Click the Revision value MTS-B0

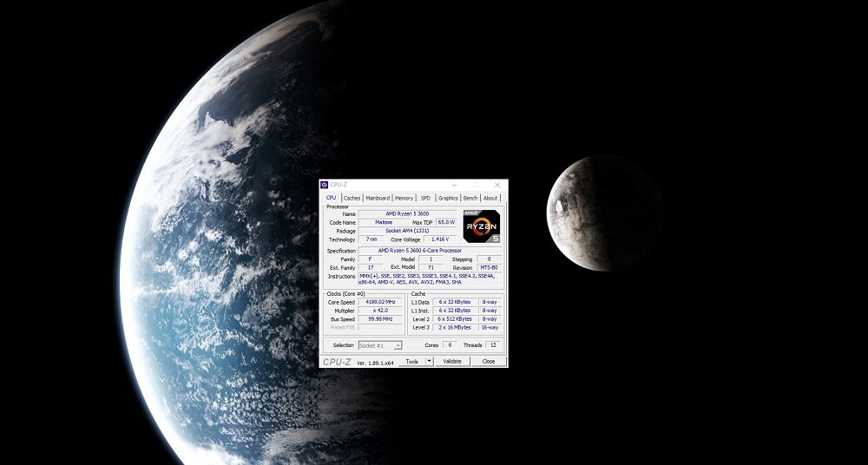point(489,267)
